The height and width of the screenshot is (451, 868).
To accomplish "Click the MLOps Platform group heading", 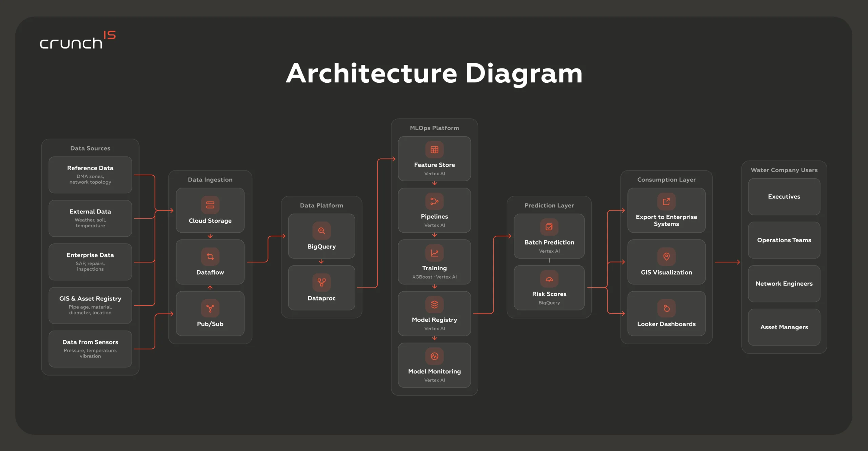I will pyautogui.click(x=434, y=128).
